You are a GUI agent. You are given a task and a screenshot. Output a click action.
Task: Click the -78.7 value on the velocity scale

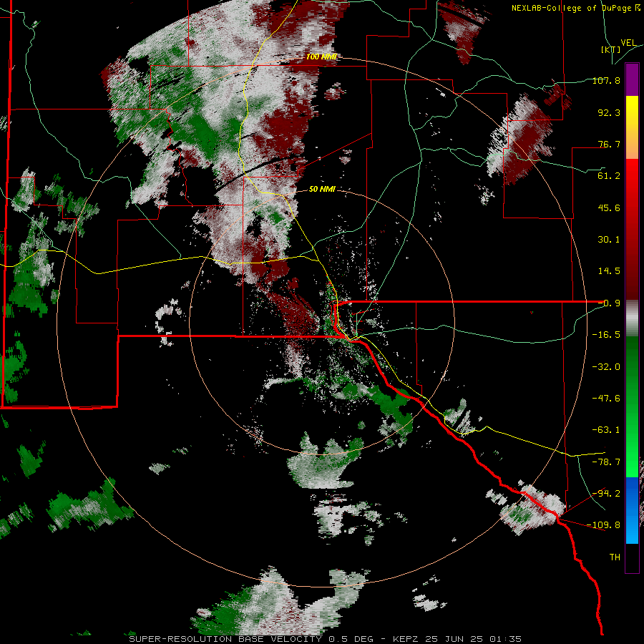click(x=606, y=462)
